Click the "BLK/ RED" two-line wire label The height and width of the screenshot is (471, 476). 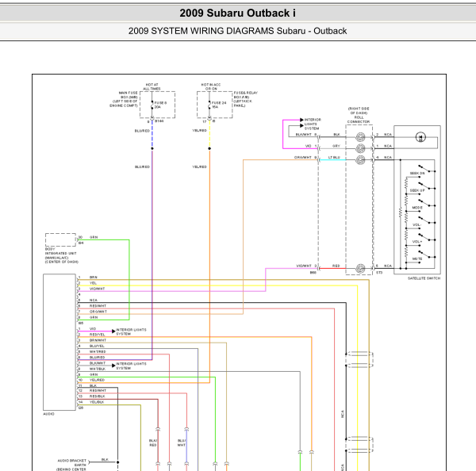(x=152, y=442)
